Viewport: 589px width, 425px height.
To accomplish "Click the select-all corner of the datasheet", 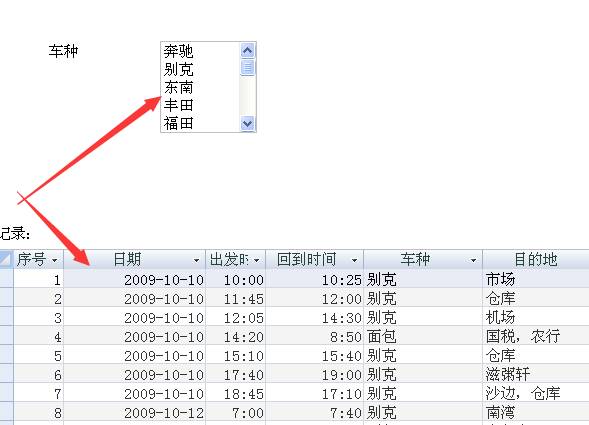I will coord(6,259).
